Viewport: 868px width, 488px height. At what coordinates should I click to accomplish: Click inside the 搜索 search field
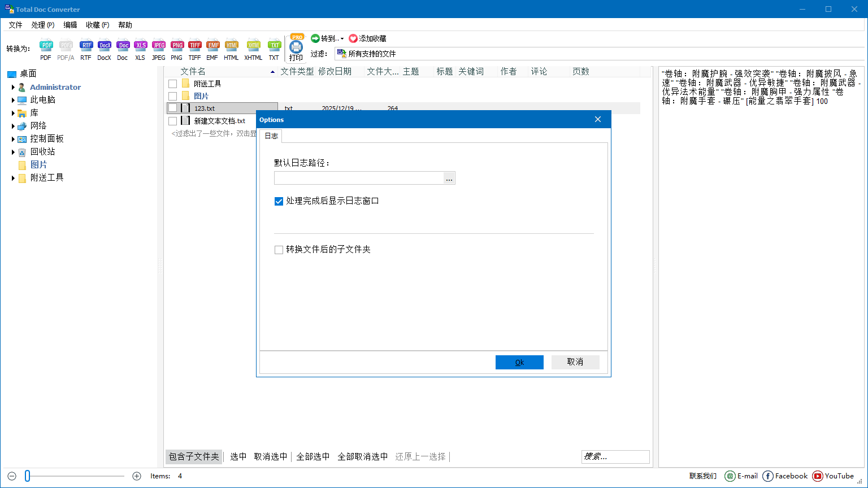(x=615, y=456)
